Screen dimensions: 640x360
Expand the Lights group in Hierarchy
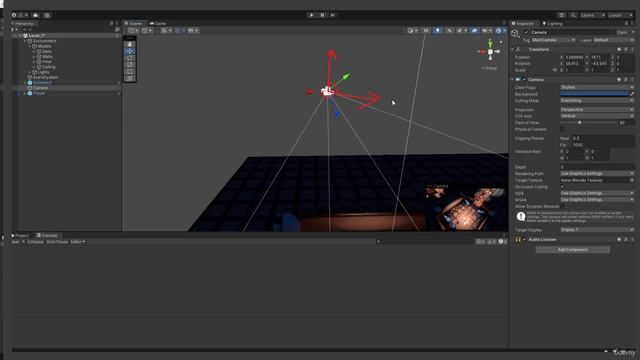pyautogui.click(x=30, y=72)
